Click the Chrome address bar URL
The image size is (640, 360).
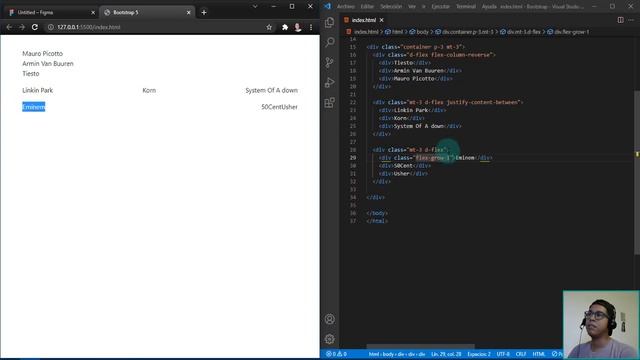[89, 27]
